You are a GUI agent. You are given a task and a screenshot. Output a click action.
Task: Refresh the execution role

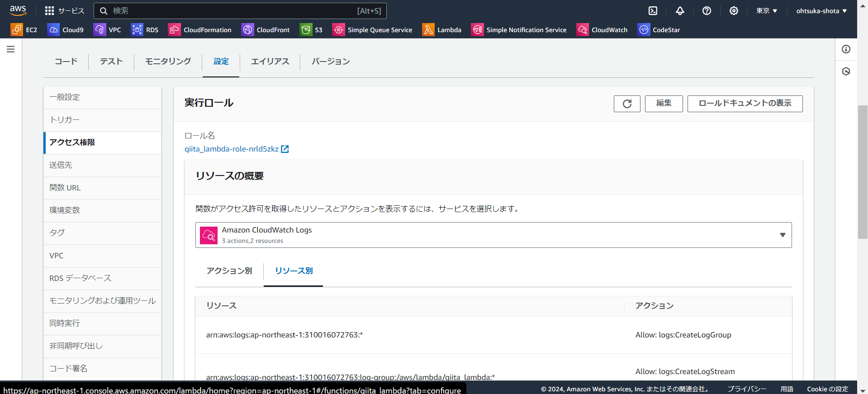click(627, 104)
